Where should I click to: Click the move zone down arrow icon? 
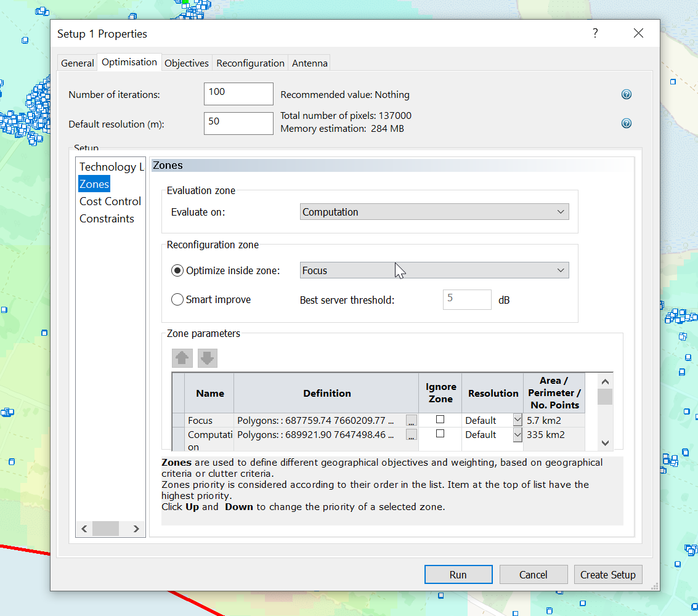[x=208, y=358]
